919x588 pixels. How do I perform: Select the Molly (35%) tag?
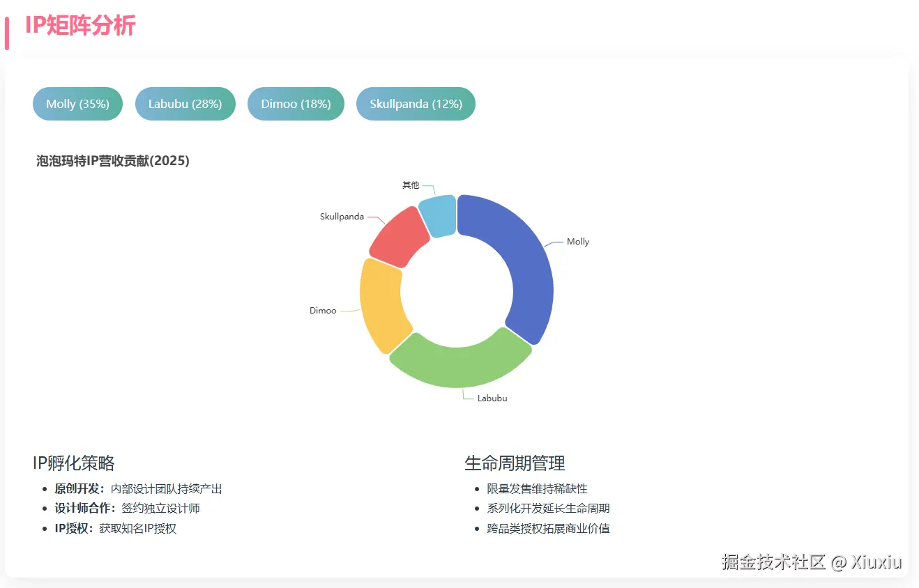click(x=77, y=104)
